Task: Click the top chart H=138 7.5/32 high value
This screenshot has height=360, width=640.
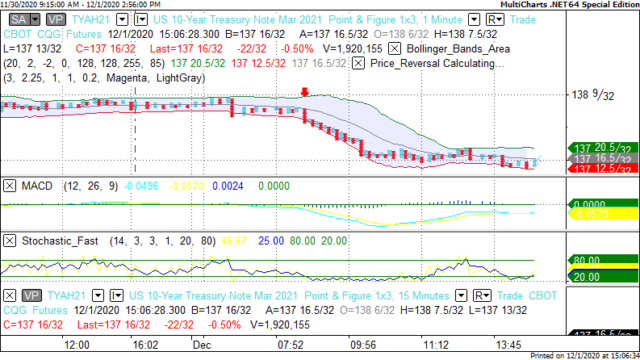Action: coord(466,34)
